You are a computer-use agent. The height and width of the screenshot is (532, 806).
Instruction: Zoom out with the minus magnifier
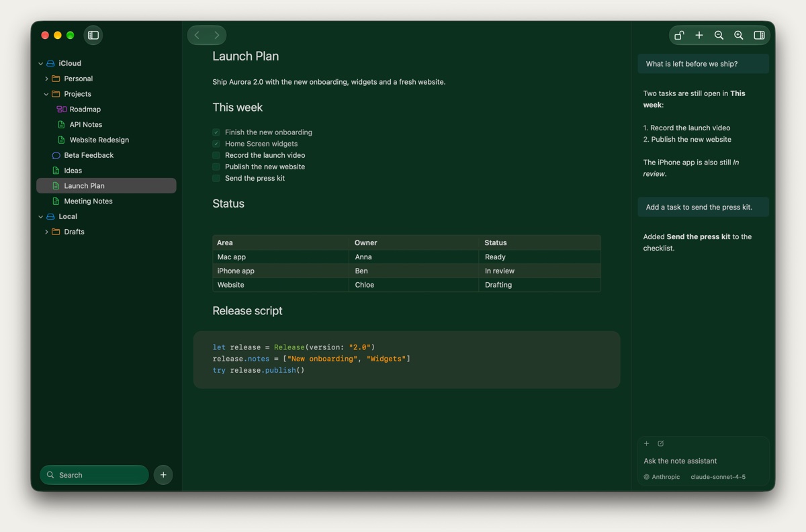tap(719, 35)
